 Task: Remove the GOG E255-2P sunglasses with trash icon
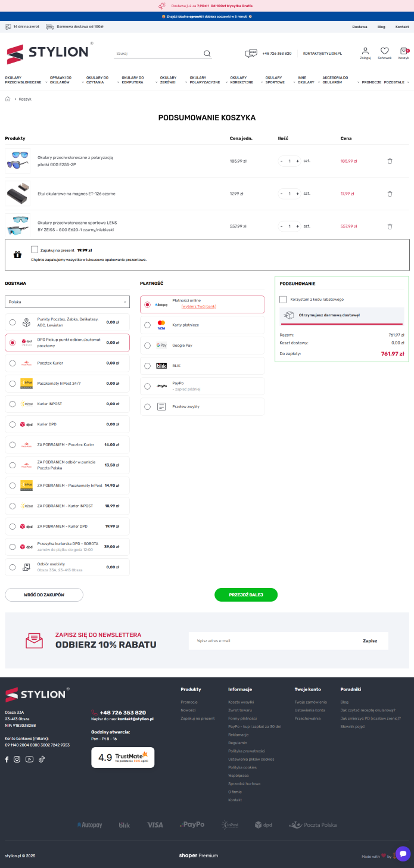pyautogui.click(x=390, y=161)
